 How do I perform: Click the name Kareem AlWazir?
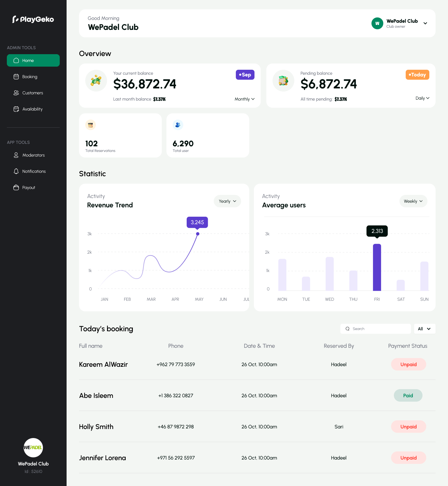(103, 364)
